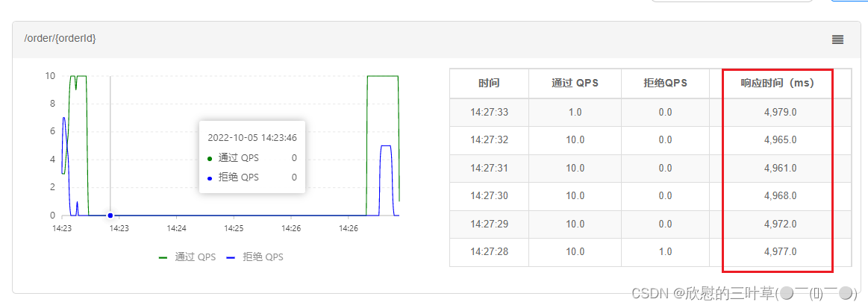Click the tooltip timestamp 2022-10-05 14:23:46
The height and width of the screenshot is (308, 868).
[252, 138]
